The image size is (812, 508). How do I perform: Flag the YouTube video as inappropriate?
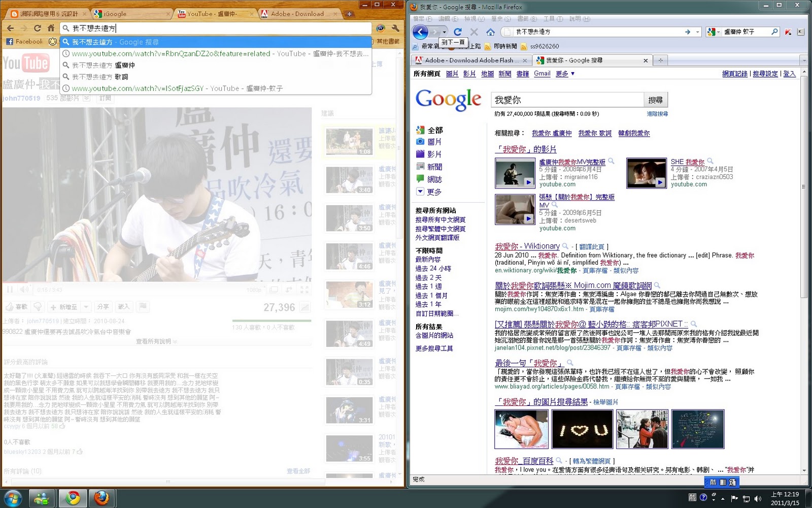tap(143, 306)
